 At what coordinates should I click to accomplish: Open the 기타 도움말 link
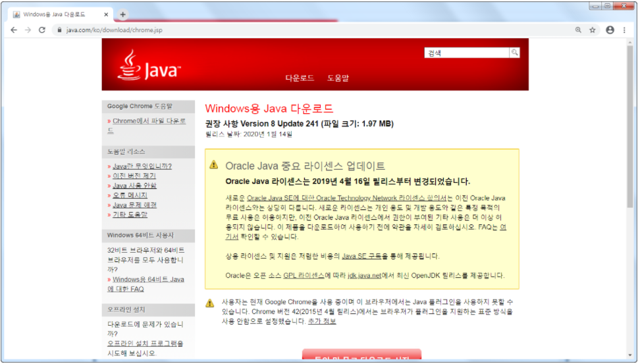coord(130,215)
